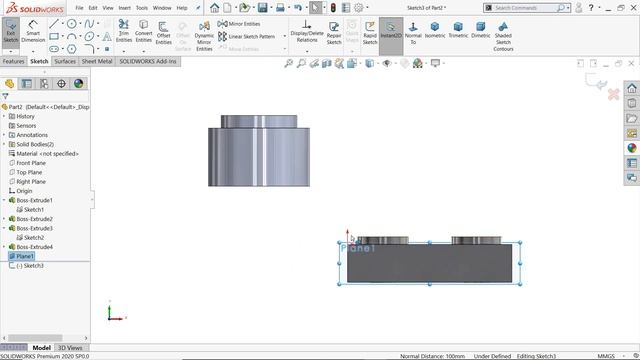This screenshot has width=640, height=360.
Task: Select the Sketch Text tool
Action: pyautogui.click(x=107, y=37)
